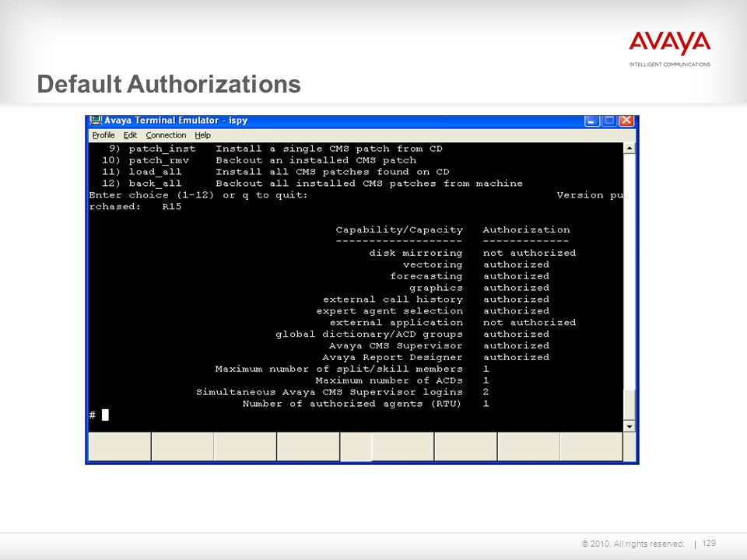Click the terminal scrollbar down arrow
Image resolution: width=747 pixels, height=560 pixels.
[x=630, y=426]
